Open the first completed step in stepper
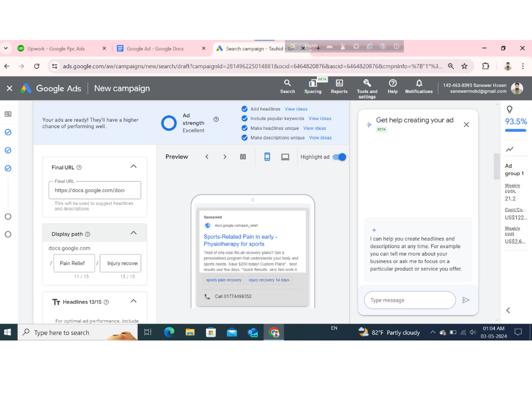Screen dimensions: 532x399 click(8, 132)
